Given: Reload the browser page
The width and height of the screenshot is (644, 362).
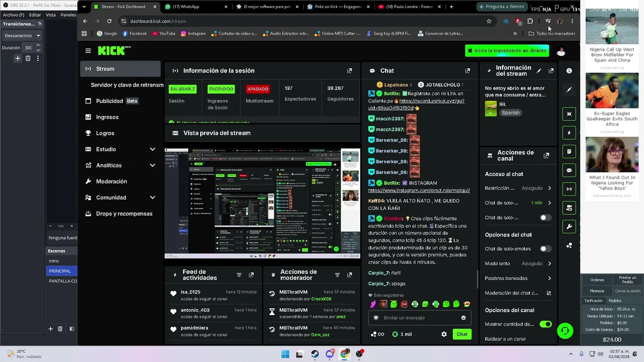Looking at the screenshot, I should [x=109, y=21].
